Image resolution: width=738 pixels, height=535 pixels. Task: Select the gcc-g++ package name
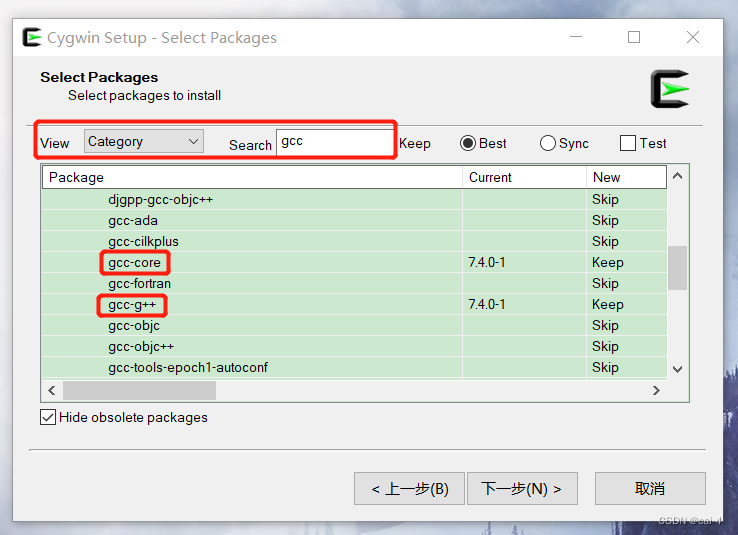(x=132, y=305)
